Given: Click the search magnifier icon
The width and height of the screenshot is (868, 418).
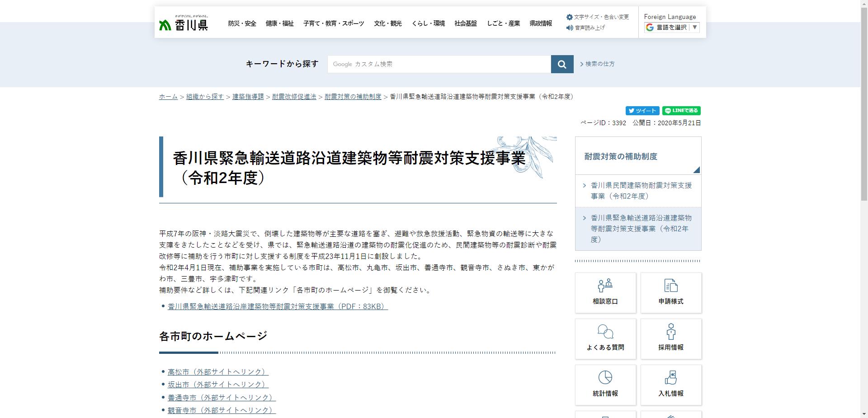Looking at the screenshot, I should coord(561,64).
